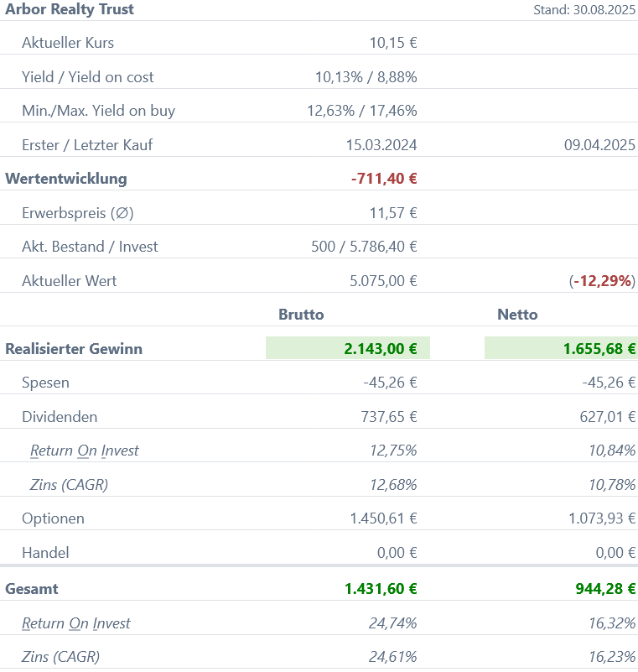Click the Erster / Letzter Kauf label
The width and height of the screenshot is (638, 672).
(x=87, y=145)
